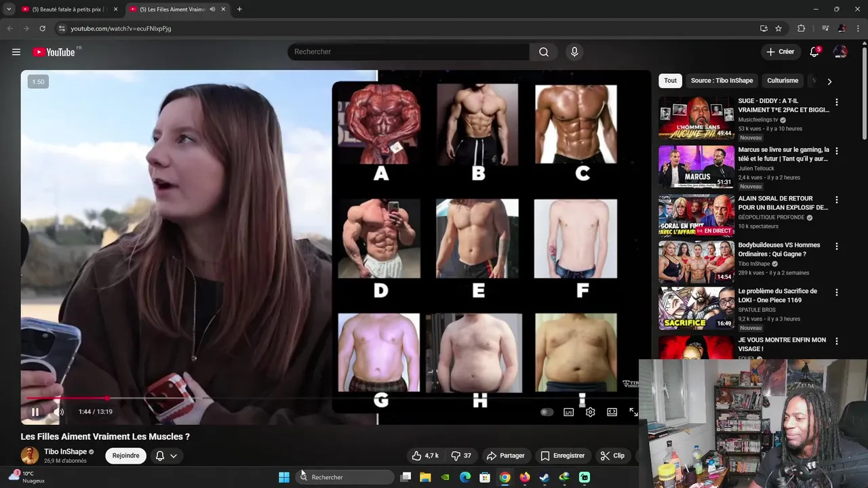Open Le problème du Sacrifice de LOKI title
This screenshot has width=868, height=488.
click(777, 296)
